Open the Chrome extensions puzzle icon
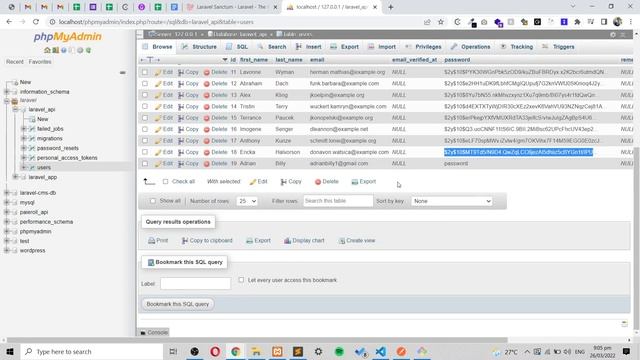Viewport: 640px width, 360px height. point(577,22)
